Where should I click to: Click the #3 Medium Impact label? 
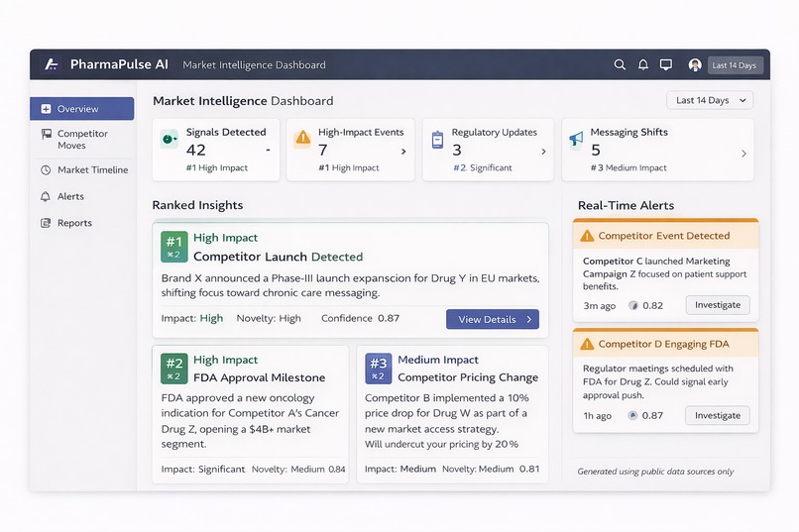[x=628, y=168]
